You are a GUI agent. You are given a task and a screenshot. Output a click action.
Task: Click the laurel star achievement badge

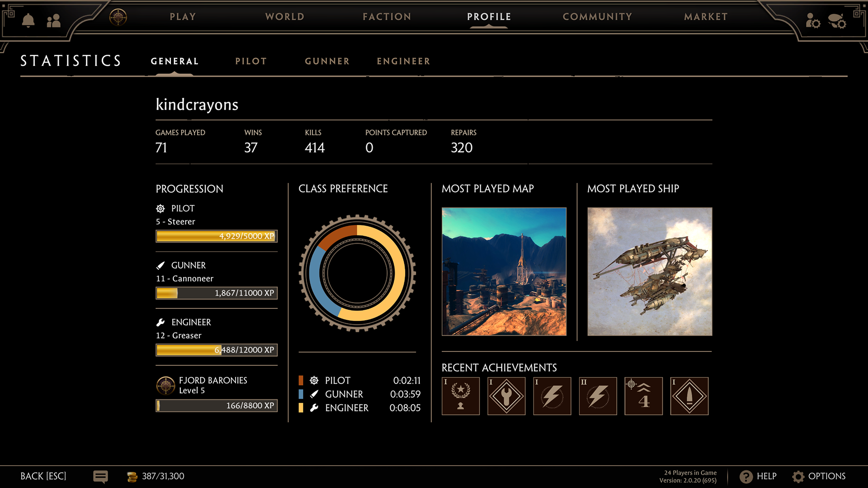coord(461,396)
